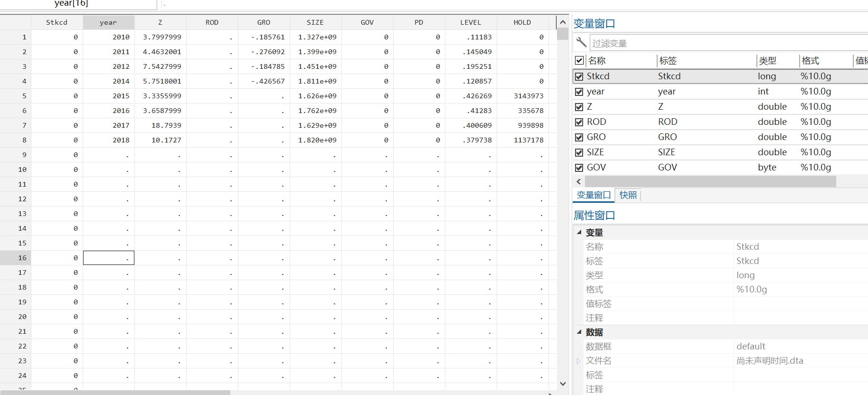The image size is (868, 395).
Task: Toggle the SIZE variable checkbox
Action: [x=579, y=152]
